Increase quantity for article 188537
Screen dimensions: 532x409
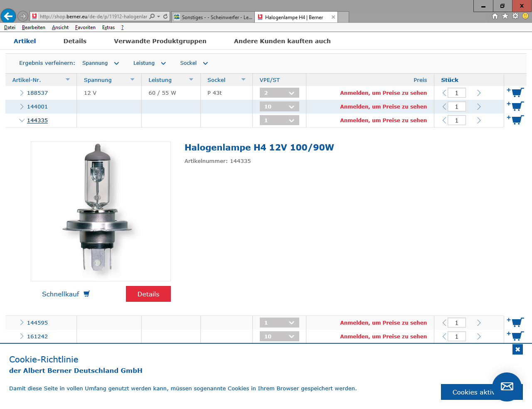coord(479,93)
